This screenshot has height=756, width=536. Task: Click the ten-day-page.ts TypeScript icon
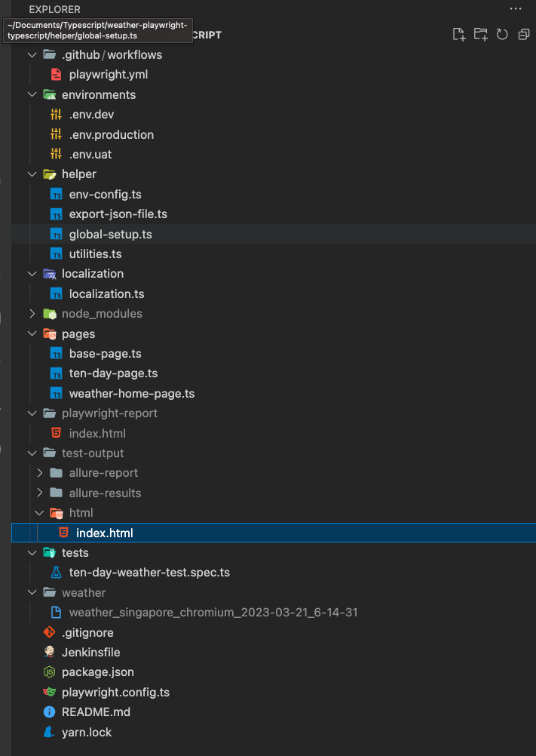point(57,373)
